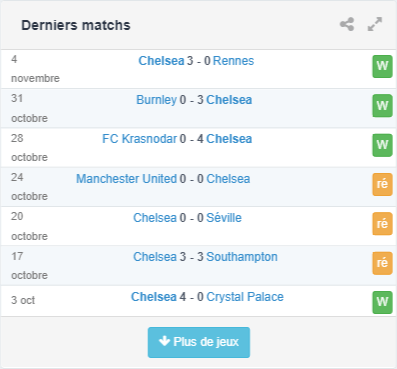This screenshot has height=369, width=397.
Task: Open the FC Krasnodar team link
Action: click(x=139, y=139)
